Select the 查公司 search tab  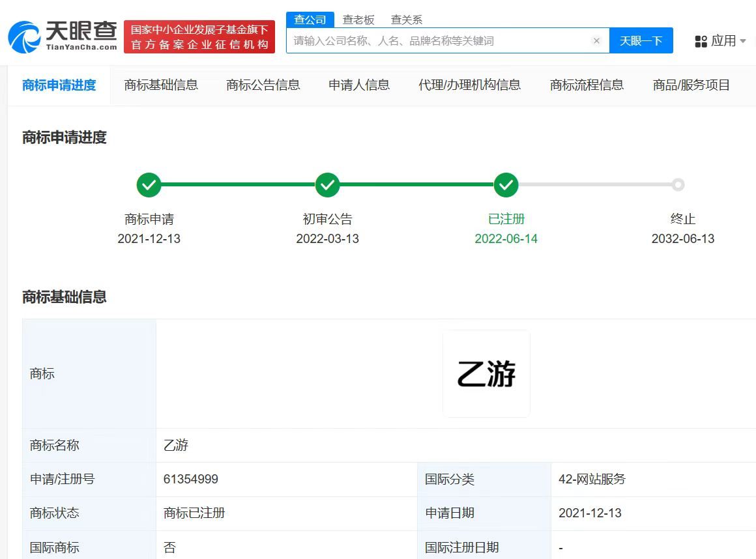310,20
